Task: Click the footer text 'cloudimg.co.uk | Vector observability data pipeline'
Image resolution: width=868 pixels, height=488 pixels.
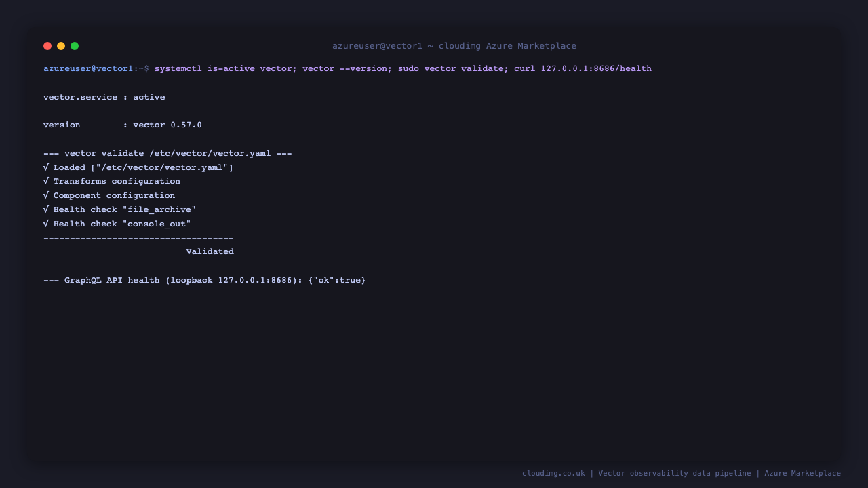Action: 637,473
